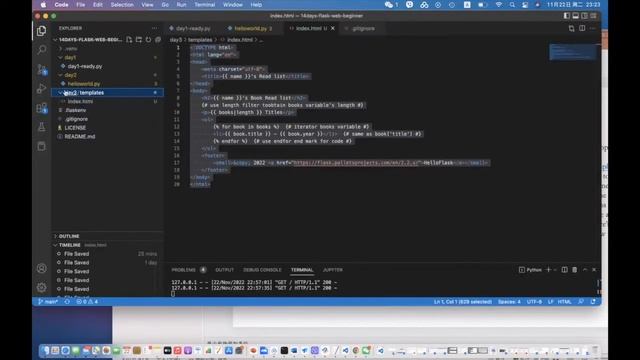Open the DEBUG CONSOLE panel tab
The width and height of the screenshot is (640, 360).
tap(262, 270)
